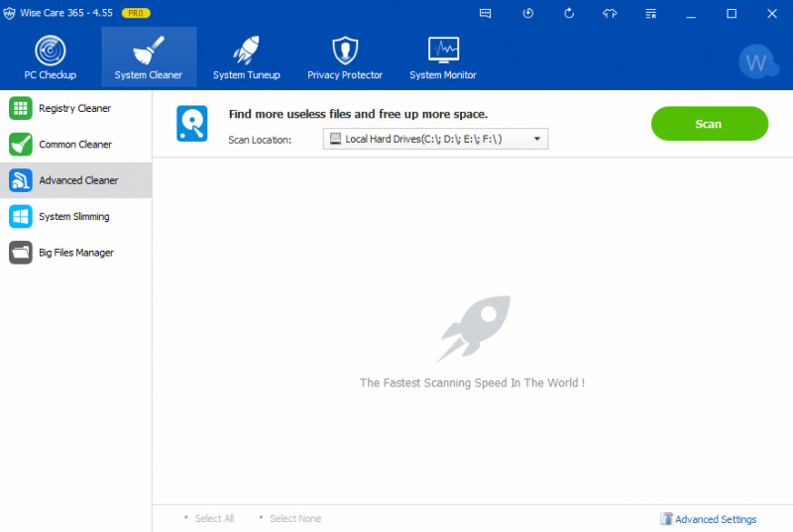
Task: Click the System Cleaner broom icon
Action: tap(148, 51)
